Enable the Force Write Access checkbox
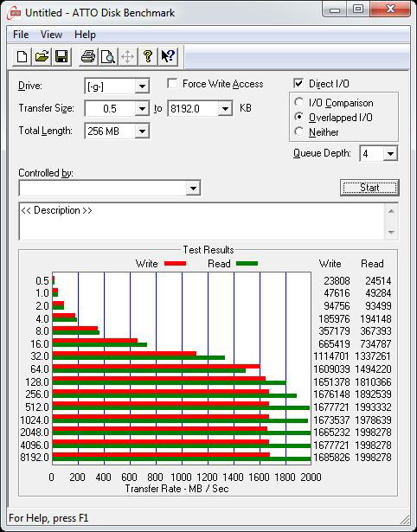The image size is (417, 532). (172, 83)
